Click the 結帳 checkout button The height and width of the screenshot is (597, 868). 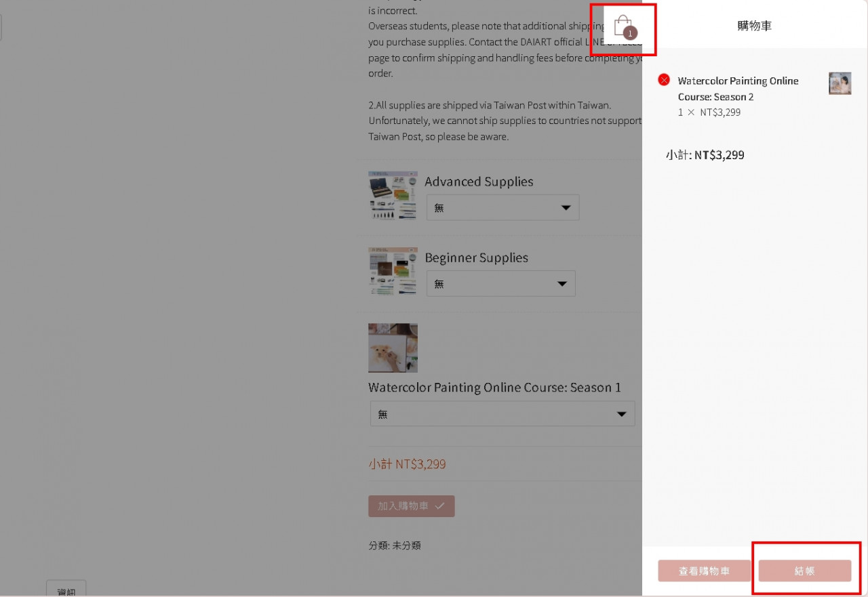pos(804,571)
